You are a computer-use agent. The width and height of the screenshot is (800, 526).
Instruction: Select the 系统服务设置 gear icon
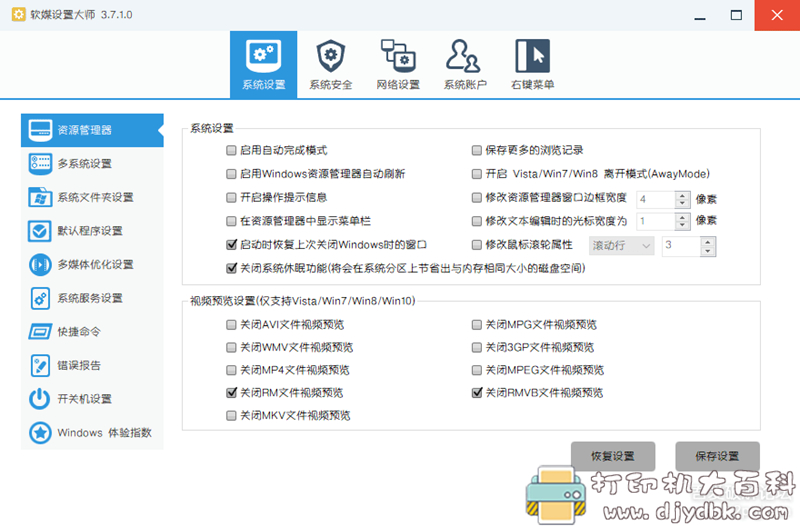click(x=40, y=298)
